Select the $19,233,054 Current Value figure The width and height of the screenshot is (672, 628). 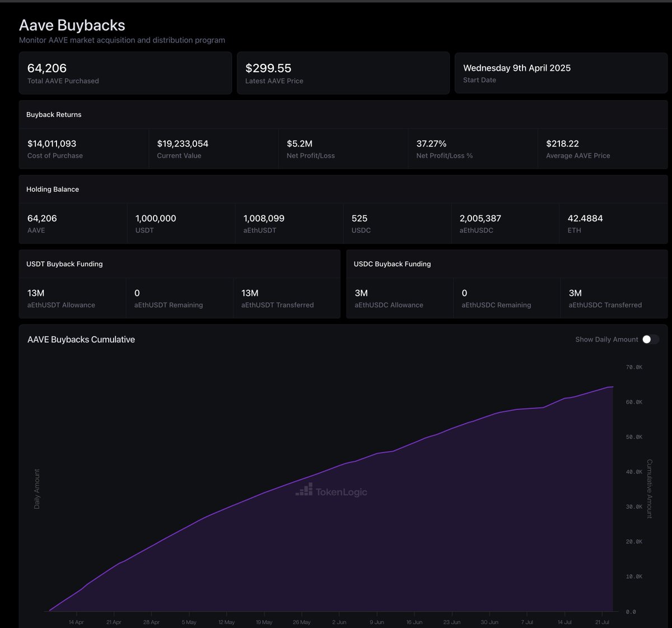coord(183,144)
